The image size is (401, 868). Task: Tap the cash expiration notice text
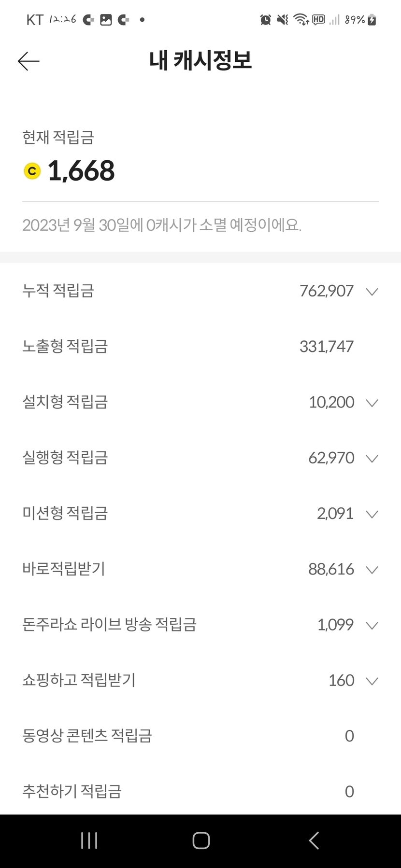[162, 225]
